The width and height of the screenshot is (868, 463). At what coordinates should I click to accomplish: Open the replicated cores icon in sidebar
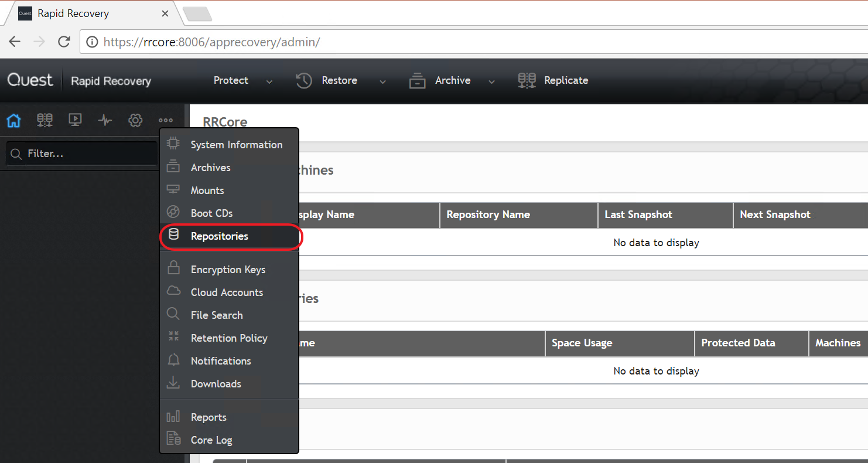click(x=45, y=120)
